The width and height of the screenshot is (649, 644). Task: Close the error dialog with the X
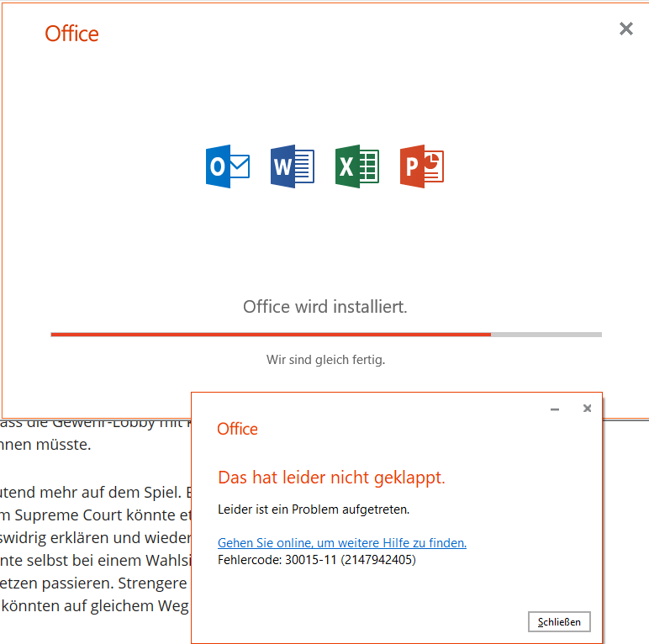coord(587,409)
